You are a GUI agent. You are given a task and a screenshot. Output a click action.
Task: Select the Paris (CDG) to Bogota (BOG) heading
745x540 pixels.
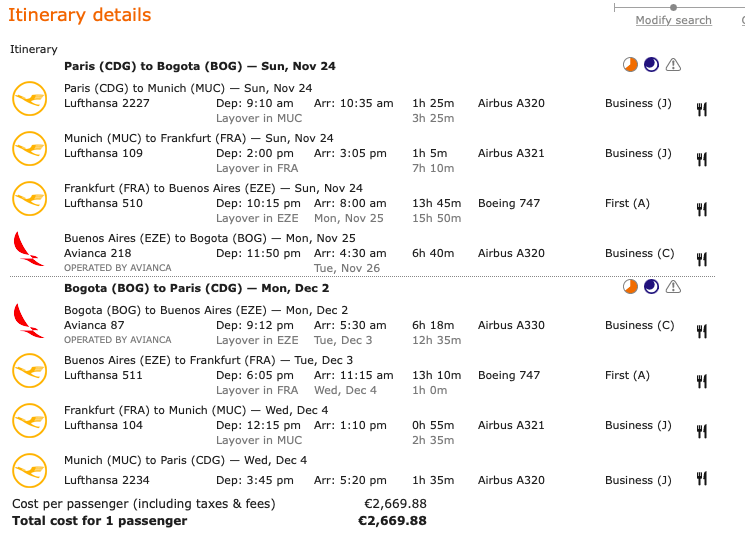pyautogui.click(x=200, y=66)
